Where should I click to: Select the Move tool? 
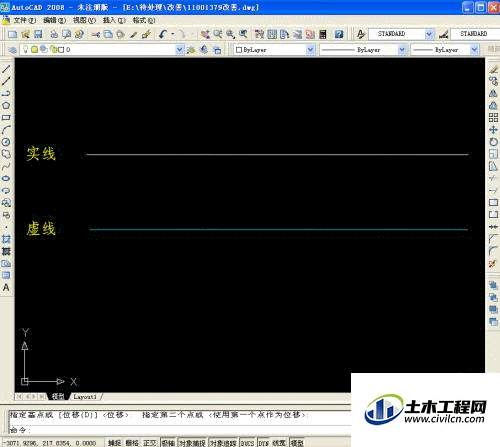tap(493, 130)
